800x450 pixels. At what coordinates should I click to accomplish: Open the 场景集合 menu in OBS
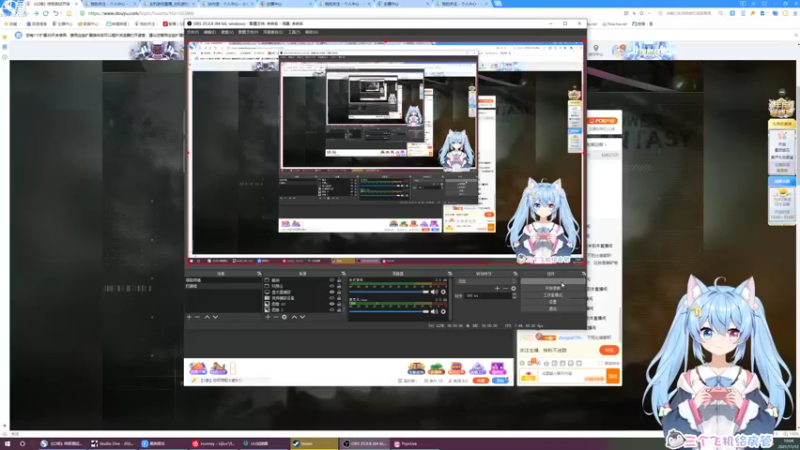[273, 32]
